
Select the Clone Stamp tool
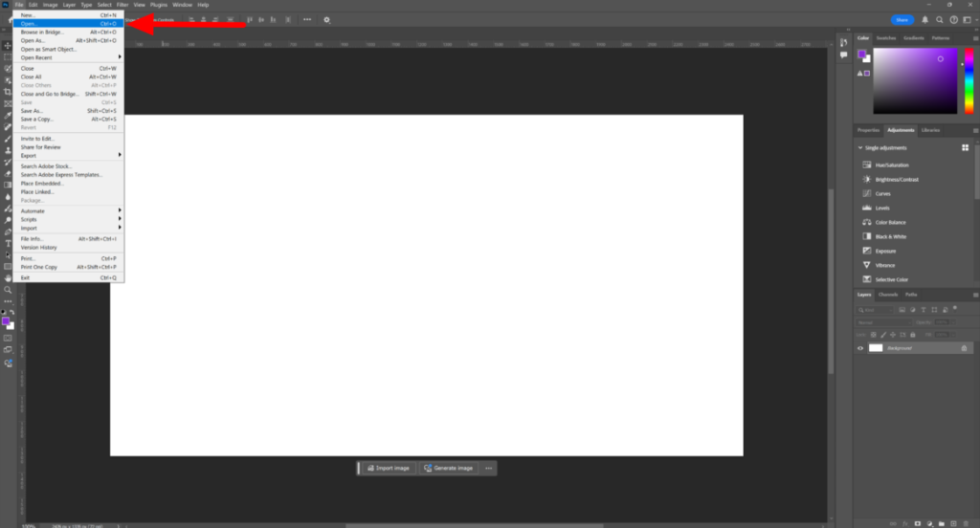[8, 150]
